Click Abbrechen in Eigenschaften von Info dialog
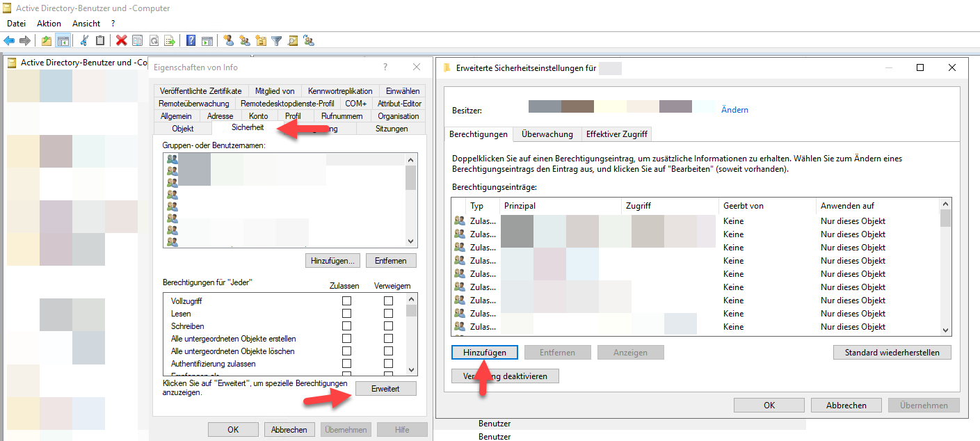Viewport: 980px width, 441px height. [x=289, y=430]
